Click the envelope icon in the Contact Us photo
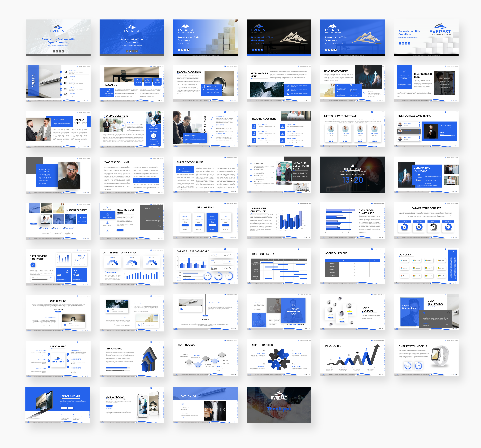Screen dimensions: 481x448 pyautogui.click(x=223, y=410)
